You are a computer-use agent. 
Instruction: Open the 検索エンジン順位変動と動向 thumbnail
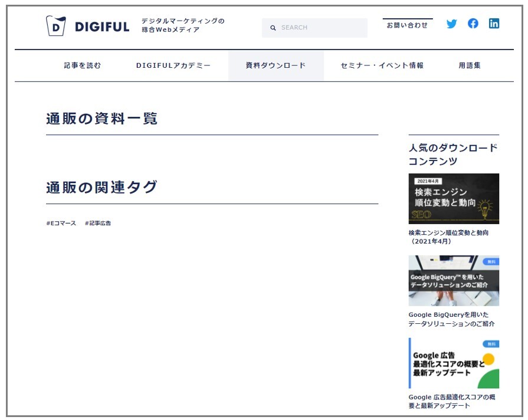click(x=454, y=199)
